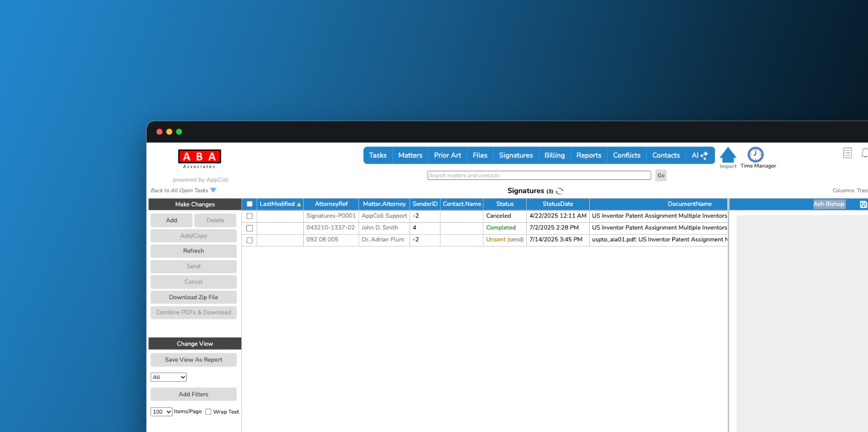Click the blue triangle next to Back to All Open Tasks
The width and height of the screenshot is (868, 432).
click(x=213, y=190)
